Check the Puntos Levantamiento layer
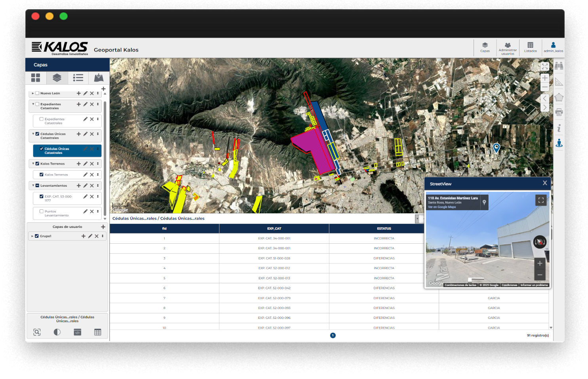 [x=42, y=211]
